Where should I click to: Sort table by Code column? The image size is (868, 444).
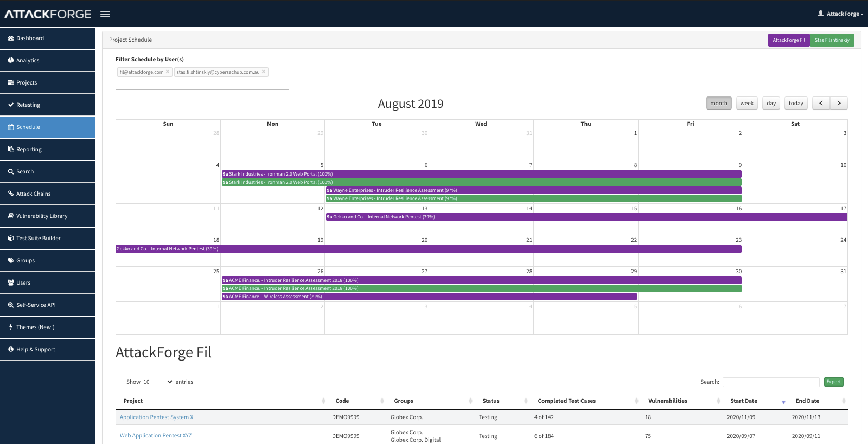[x=358, y=401]
